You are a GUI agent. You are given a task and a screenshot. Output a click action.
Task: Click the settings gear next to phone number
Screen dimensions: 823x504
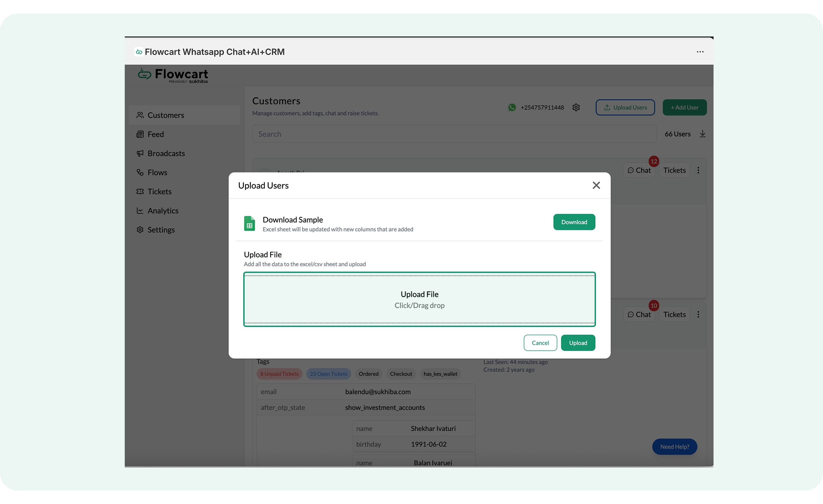(576, 107)
